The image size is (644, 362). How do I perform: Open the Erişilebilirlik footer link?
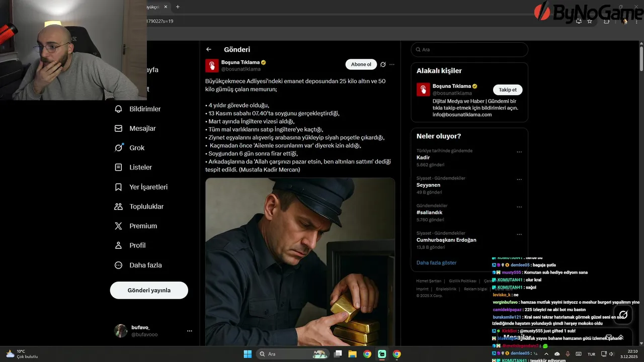point(446,289)
